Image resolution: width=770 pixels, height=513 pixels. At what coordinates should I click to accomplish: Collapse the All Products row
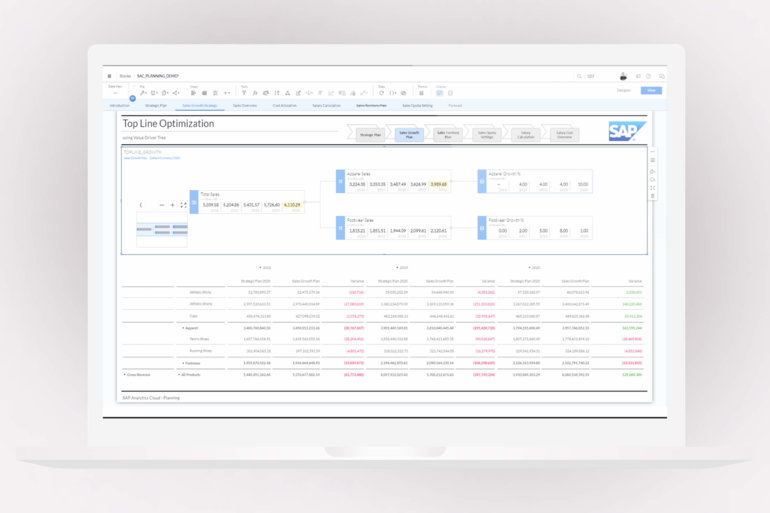pyautogui.click(x=179, y=375)
